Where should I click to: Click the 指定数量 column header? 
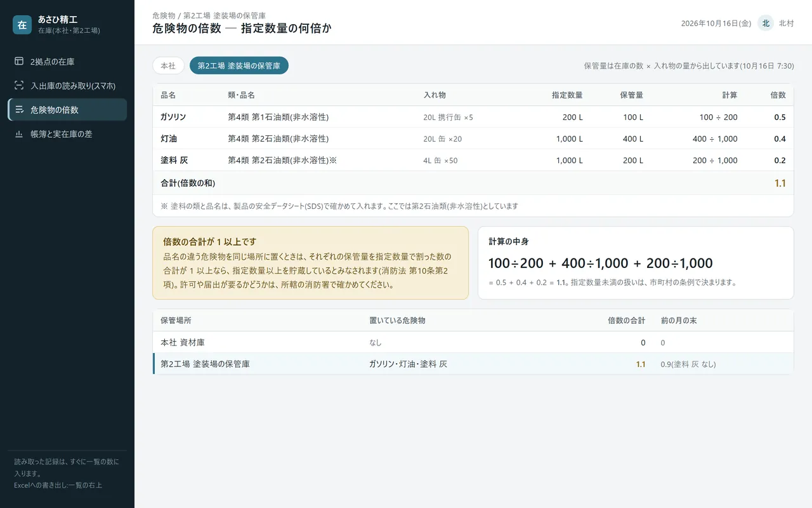pyautogui.click(x=567, y=95)
